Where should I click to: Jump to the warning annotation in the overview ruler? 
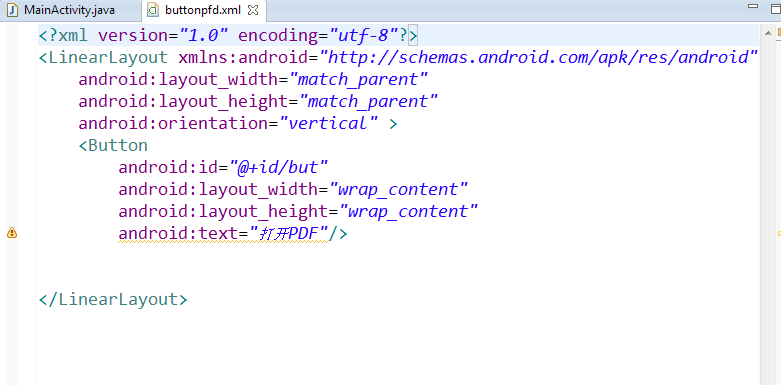(x=779, y=233)
